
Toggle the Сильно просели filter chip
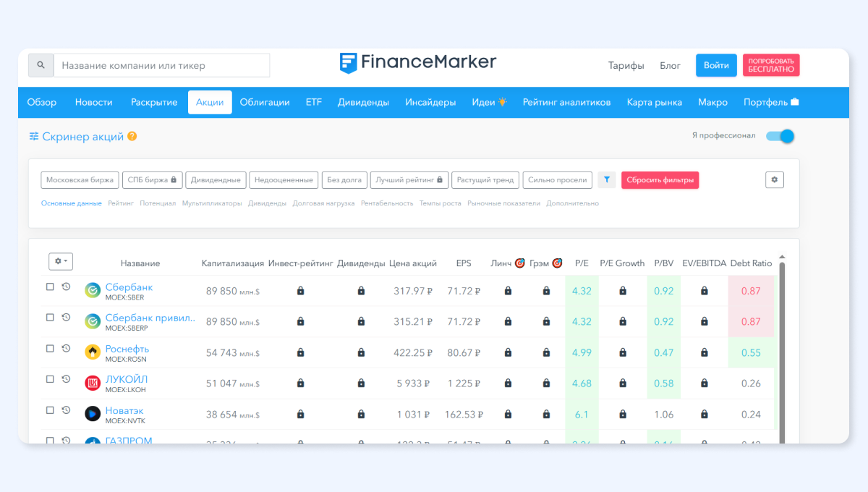558,180
